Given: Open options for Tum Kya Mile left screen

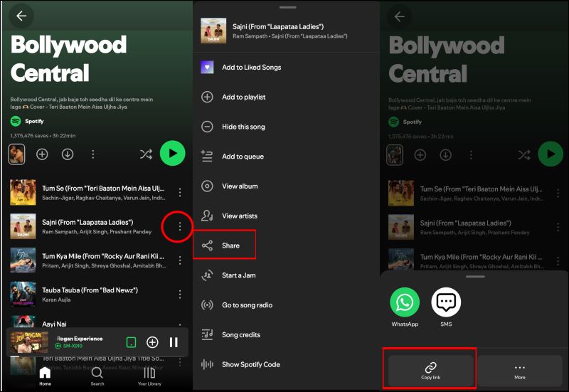Looking at the screenshot, I should (180, 260).
